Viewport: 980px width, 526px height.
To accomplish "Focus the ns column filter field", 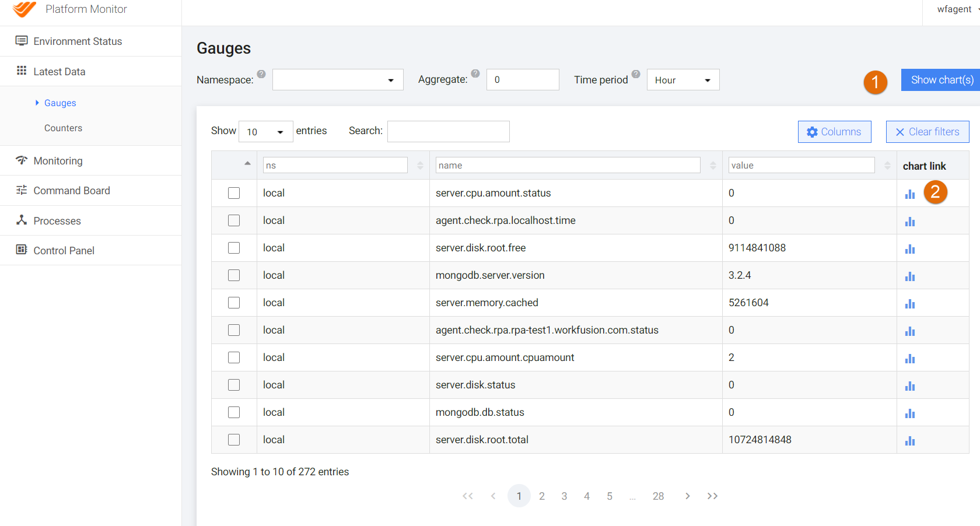I will tap(335, 165).
